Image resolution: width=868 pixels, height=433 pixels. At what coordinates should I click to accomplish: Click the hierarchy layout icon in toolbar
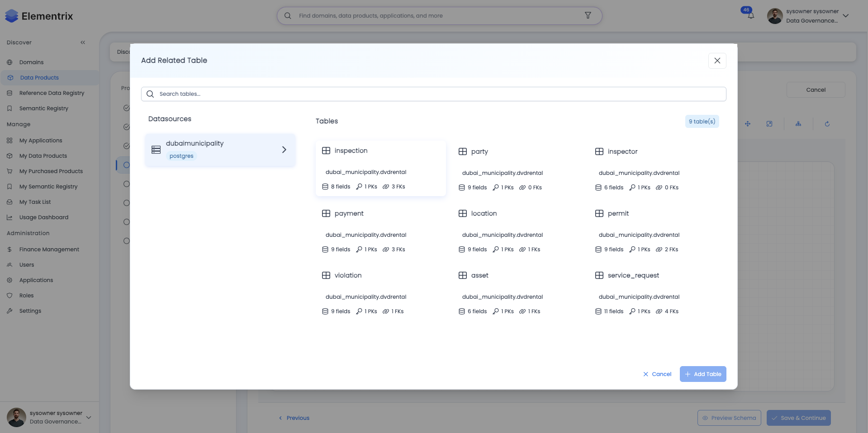[798, 124]
